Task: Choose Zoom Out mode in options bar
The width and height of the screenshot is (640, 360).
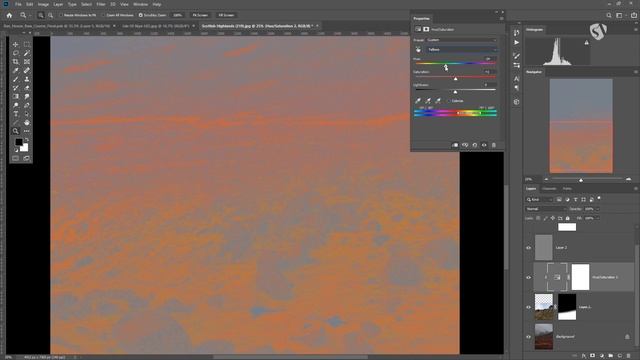Action: coord(50,15)
